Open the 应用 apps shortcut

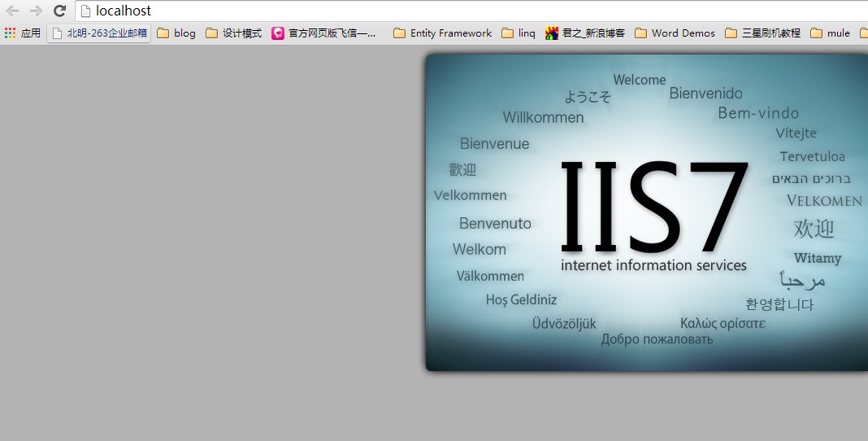(x=23, y=33)
